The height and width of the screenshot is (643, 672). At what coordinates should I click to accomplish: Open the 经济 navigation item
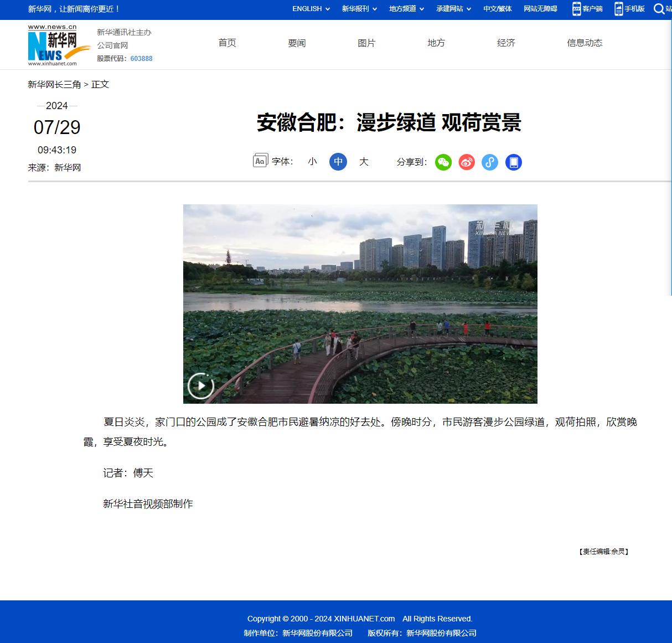pyautogui.click(x=506, y=43)
